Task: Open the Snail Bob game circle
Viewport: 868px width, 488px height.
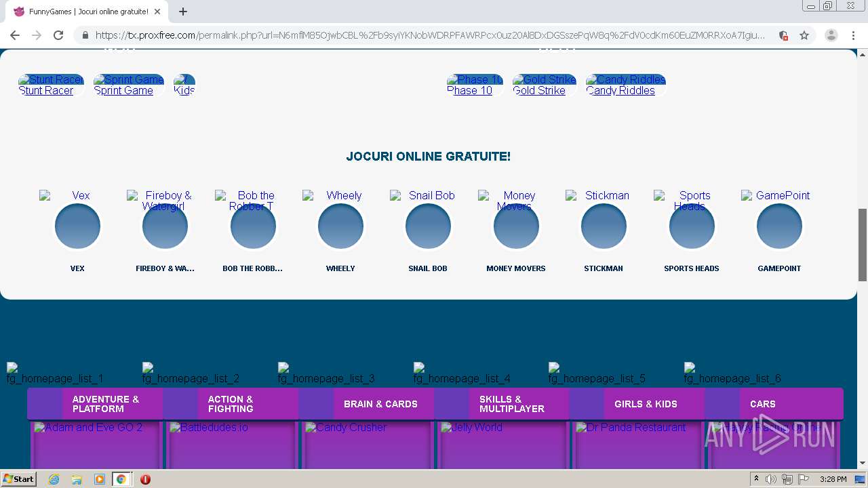Action: tap(428, 226)
